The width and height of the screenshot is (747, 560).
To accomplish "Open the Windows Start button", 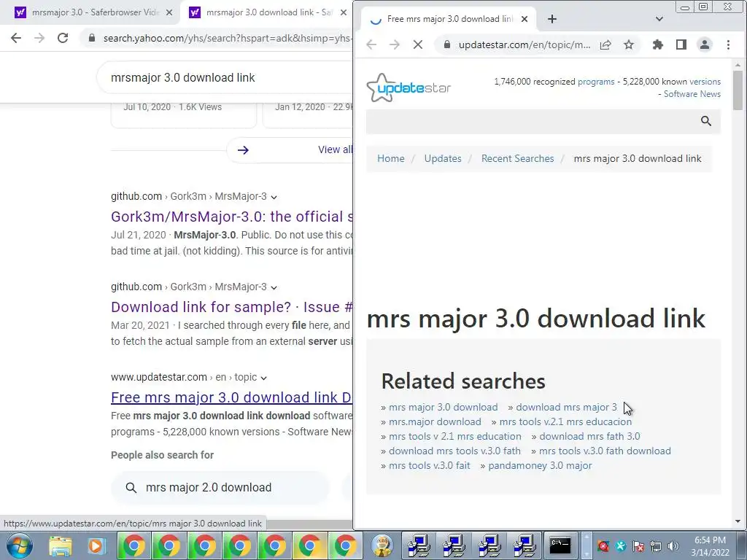I will pos(20,545).
